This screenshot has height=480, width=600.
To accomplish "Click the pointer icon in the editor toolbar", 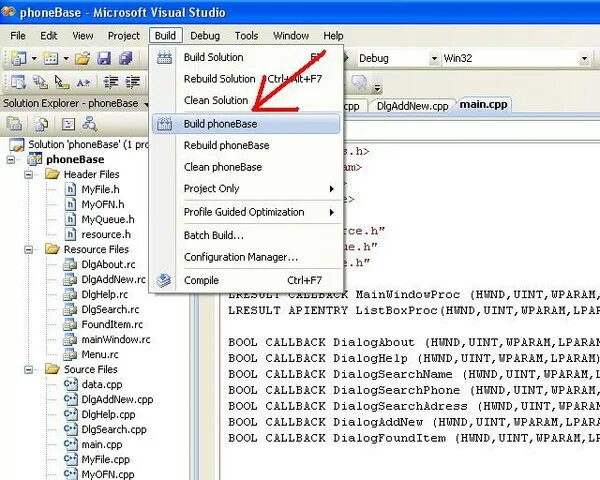I will coord(62,82).
